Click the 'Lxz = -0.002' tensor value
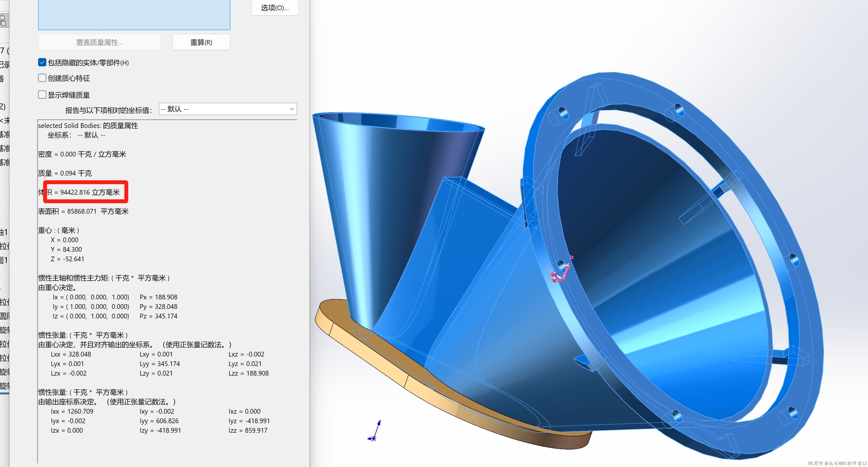This screenshot has height=467, width=868. [x=246, y=354]
